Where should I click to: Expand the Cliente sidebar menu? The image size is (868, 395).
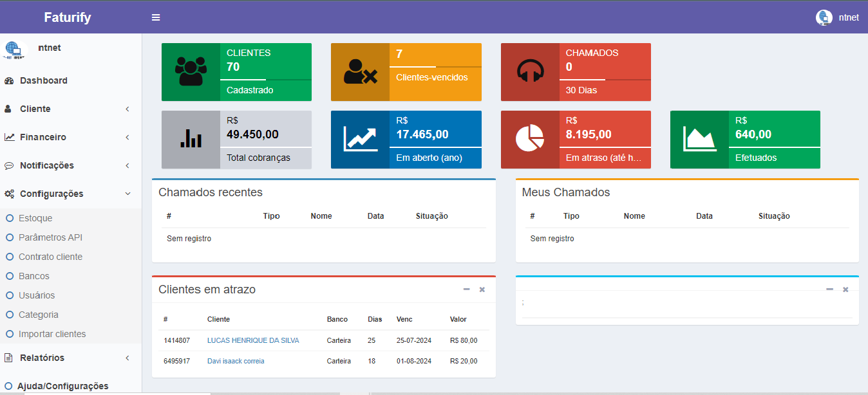35,109
